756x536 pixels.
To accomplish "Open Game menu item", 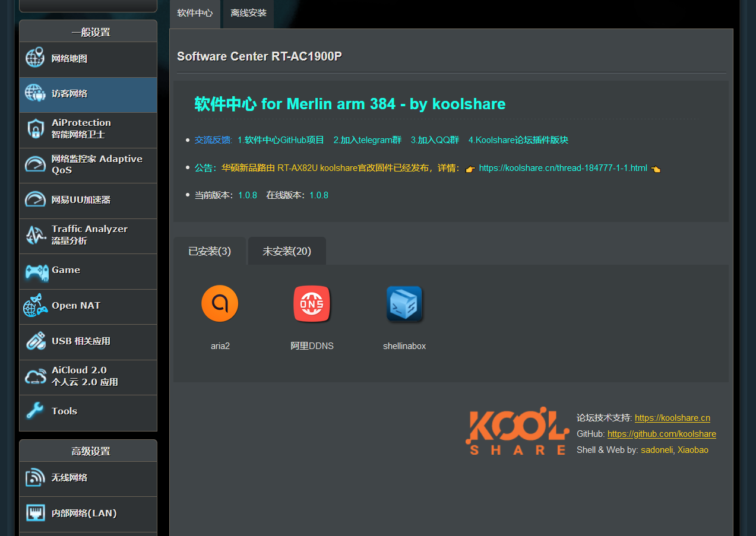I will pos(88,271).
